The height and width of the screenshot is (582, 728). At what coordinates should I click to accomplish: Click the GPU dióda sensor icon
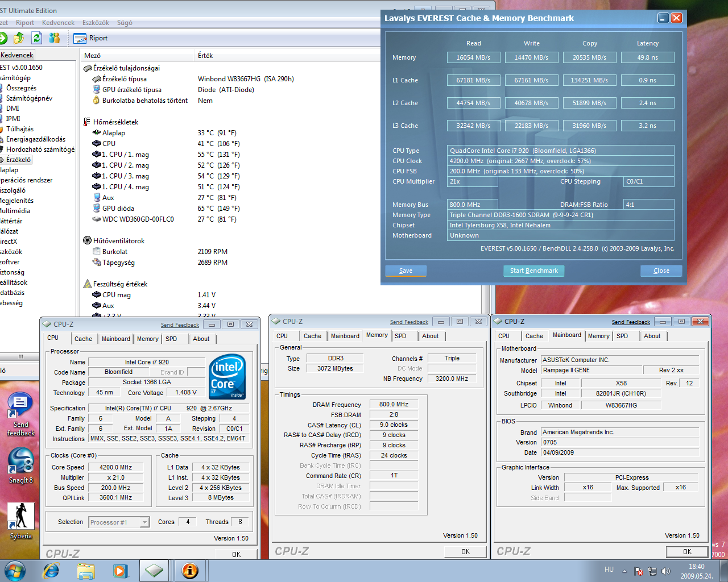(97, 209)
